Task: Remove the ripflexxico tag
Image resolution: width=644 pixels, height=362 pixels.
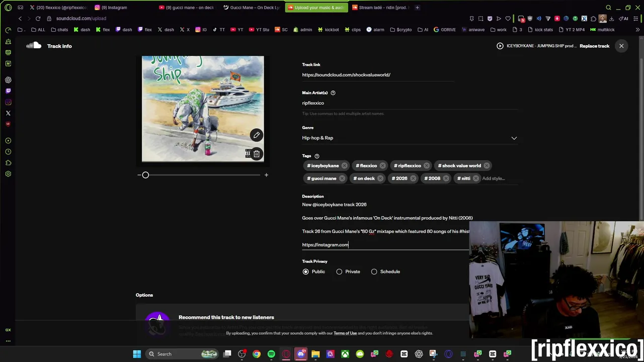Action: click(427, 165)
